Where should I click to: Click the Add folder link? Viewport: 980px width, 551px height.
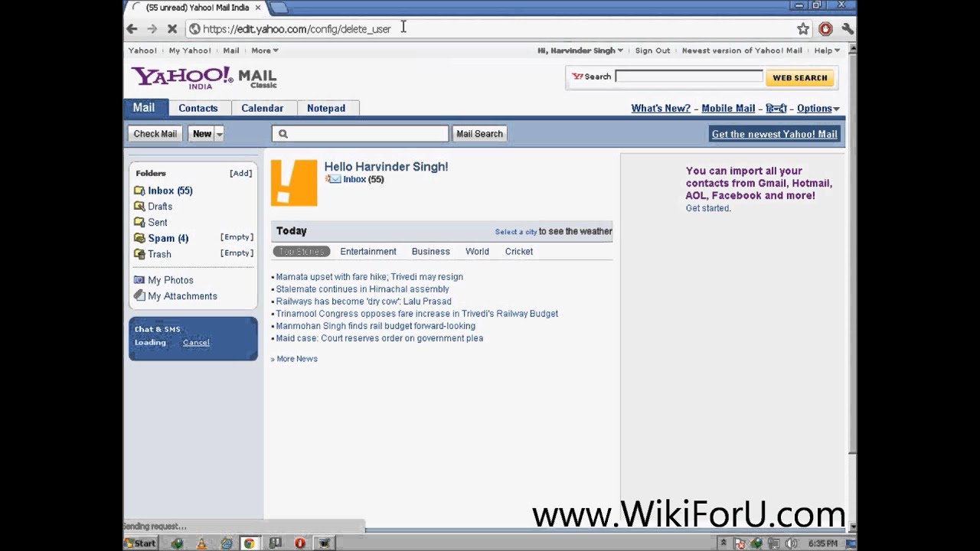240,173
